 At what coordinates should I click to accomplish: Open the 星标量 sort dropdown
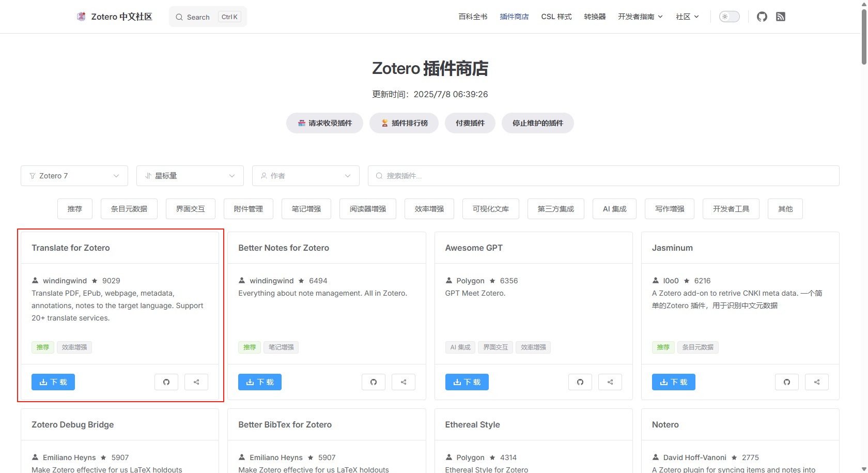click(190, 176)
